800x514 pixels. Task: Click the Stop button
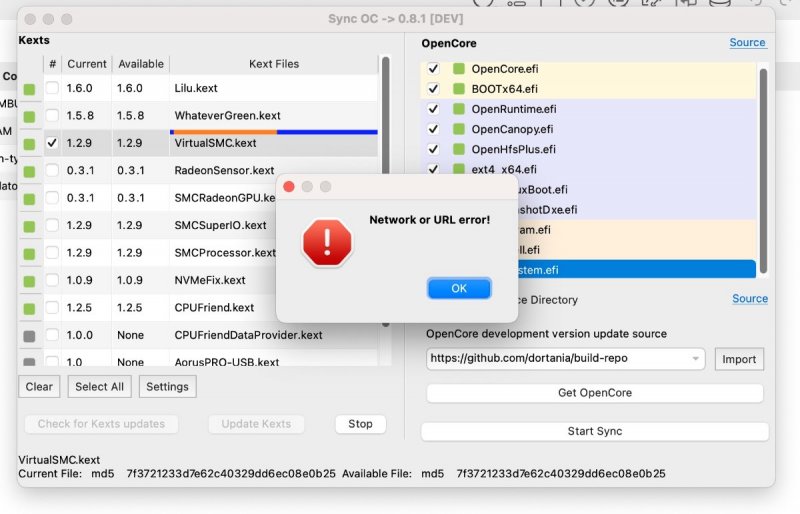tap(360, 424)
